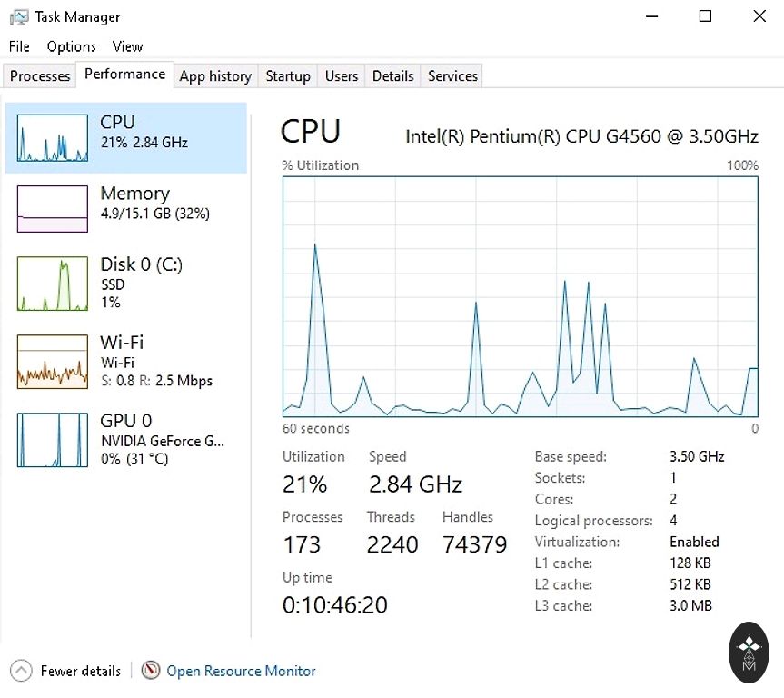Switch to the App history tab
This screenshot has height=698, width=784.
tap(215, 76)
